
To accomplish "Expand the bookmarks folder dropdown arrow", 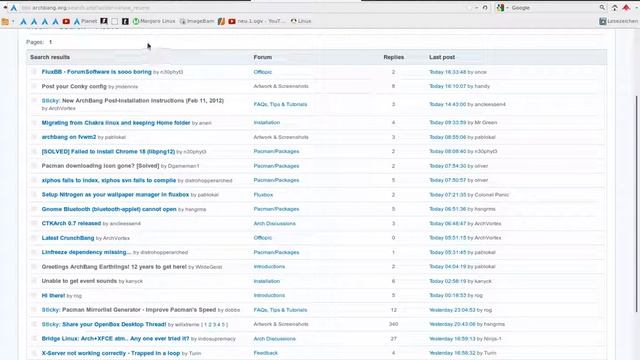I will click(x=13, y=22).
